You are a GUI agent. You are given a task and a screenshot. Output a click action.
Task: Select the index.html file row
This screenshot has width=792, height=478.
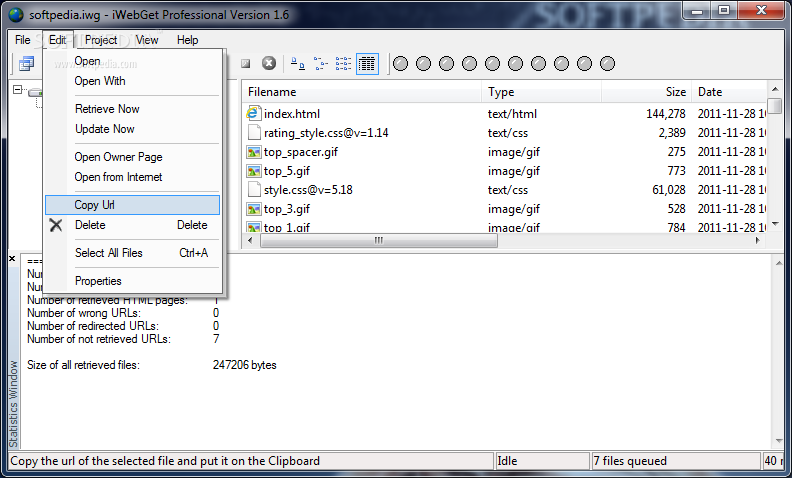coord(505,114)
